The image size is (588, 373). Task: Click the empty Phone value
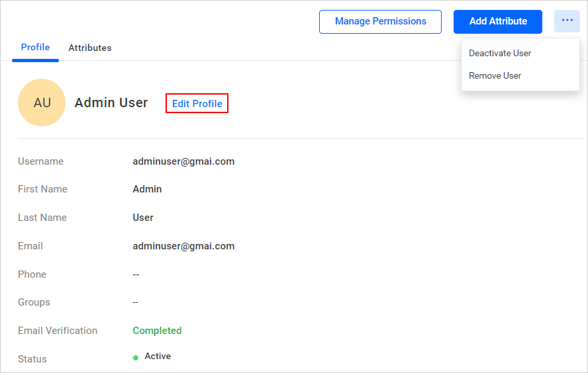136,274
